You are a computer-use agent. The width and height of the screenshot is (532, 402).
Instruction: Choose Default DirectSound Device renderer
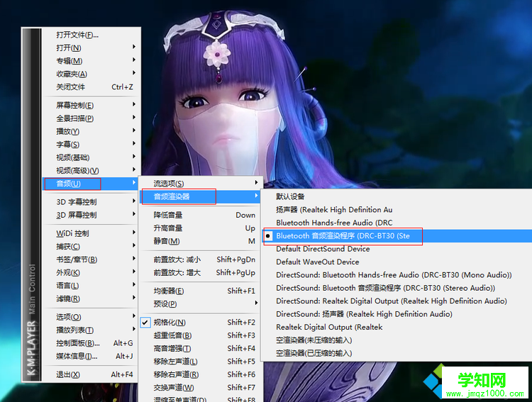397,249
